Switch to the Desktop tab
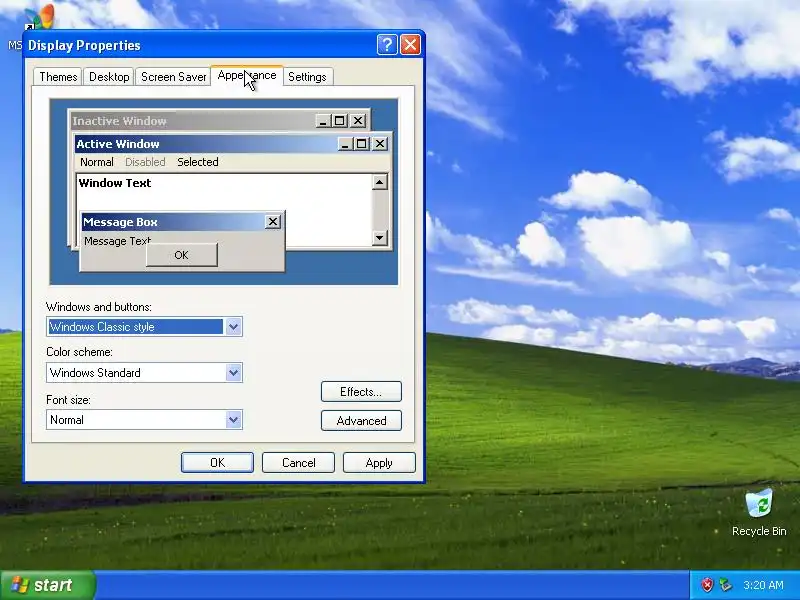Screen dimensions: 800x600 pyautogui.click(x=109, y=77)
